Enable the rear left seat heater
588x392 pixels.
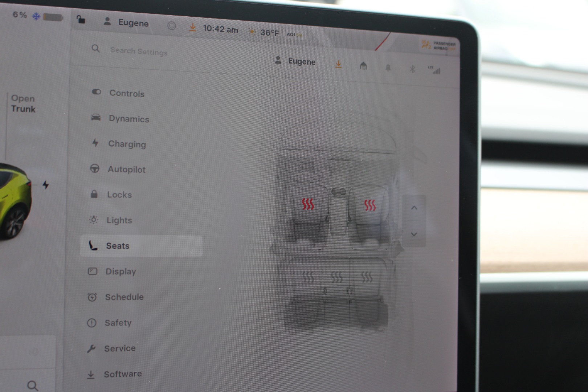point(308,278)
